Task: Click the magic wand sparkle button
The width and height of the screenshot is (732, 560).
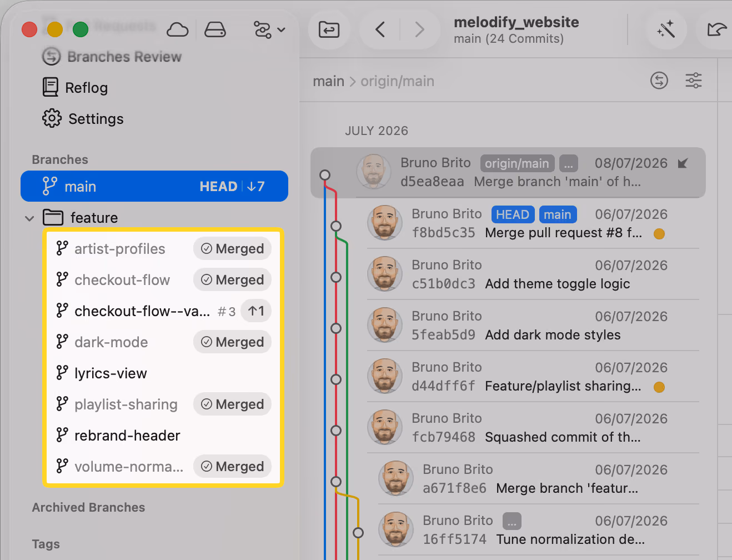Action: pyautogui.click(x=666, y=29)
